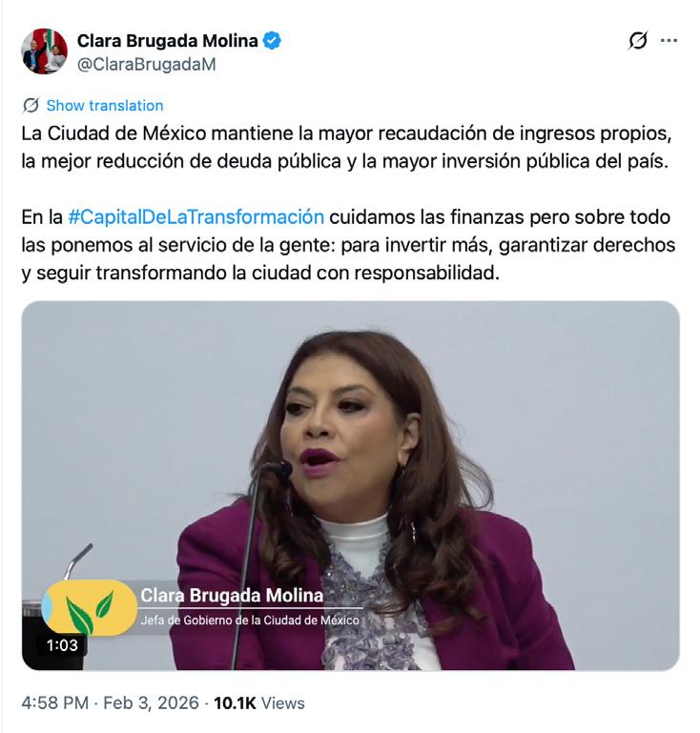Click the Jefa de Gobierno subtitle in video
The width and height of the screenshot is (700, 733).
(x=250, y=621)
